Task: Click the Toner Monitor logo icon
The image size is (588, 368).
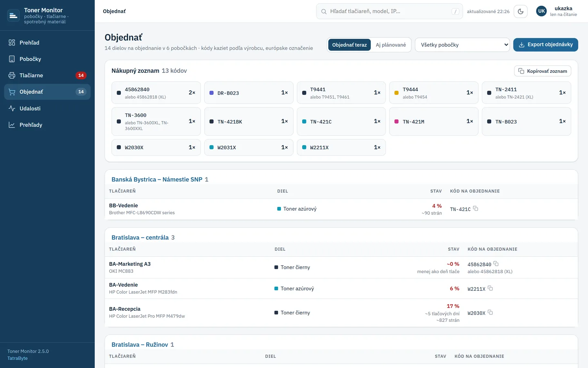Action: [x=13, y=16]
